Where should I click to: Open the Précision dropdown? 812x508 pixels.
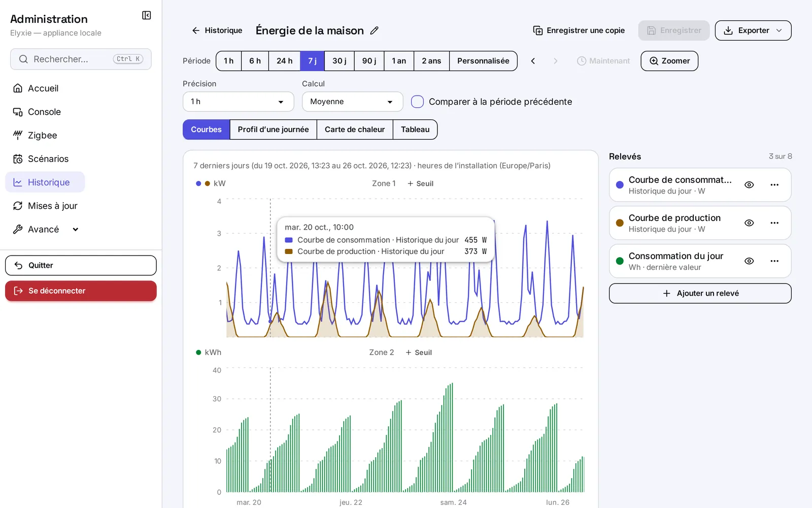(239, 102)
